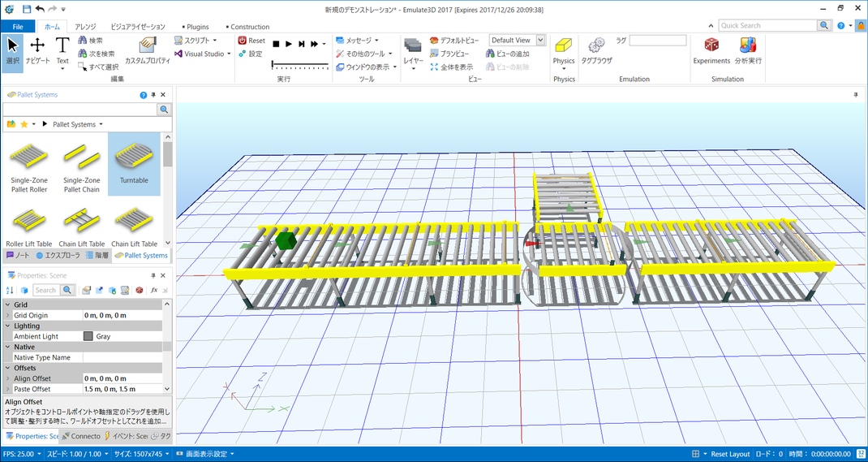Activate the 選択 selection arrow tool
868x462 pixels.
coord(13,53)
